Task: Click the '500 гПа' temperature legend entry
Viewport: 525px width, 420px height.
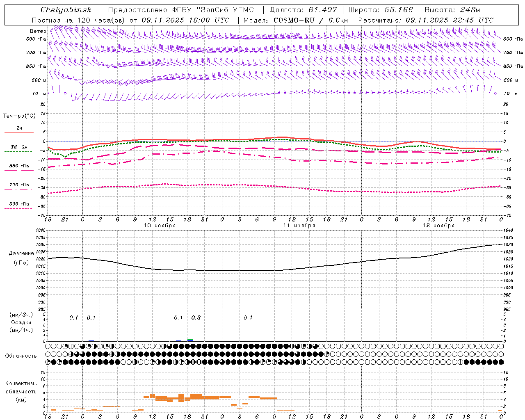Action: point(19,204)
